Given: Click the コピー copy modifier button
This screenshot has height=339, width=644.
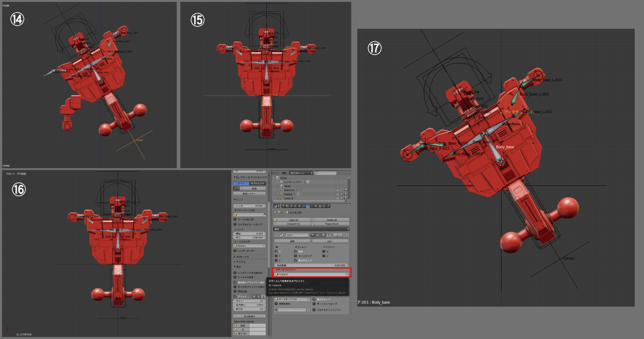Looking at the screenshot, I should point(330,241).
